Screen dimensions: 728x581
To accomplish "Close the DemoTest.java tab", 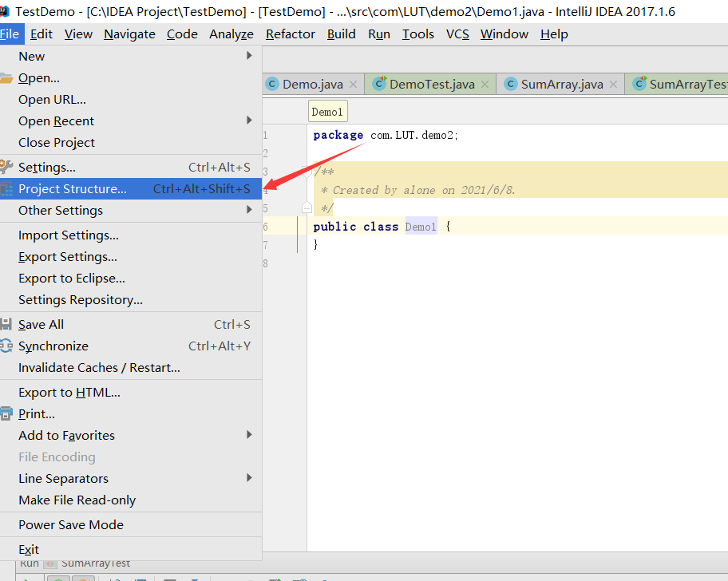I will [x=485, y=85].
